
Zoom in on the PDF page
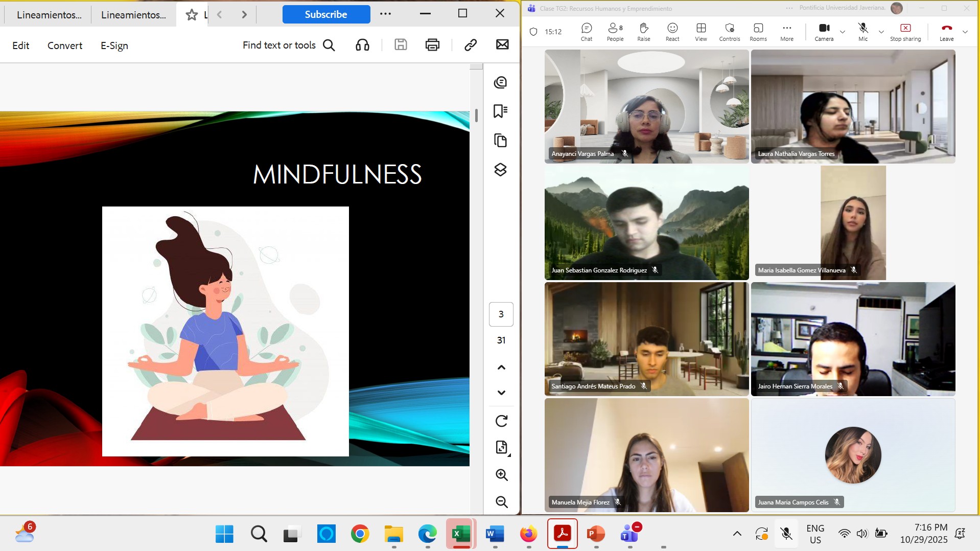click(501, 475)
